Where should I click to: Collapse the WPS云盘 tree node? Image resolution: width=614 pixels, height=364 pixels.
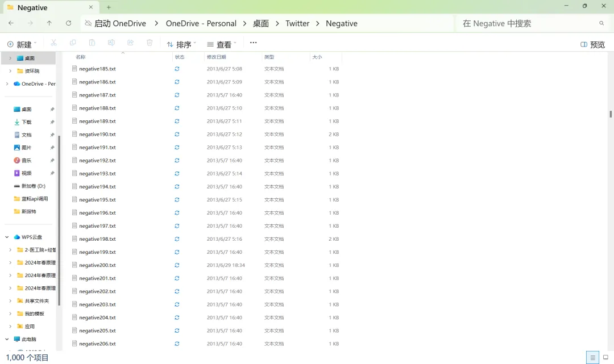coord(7,237)
